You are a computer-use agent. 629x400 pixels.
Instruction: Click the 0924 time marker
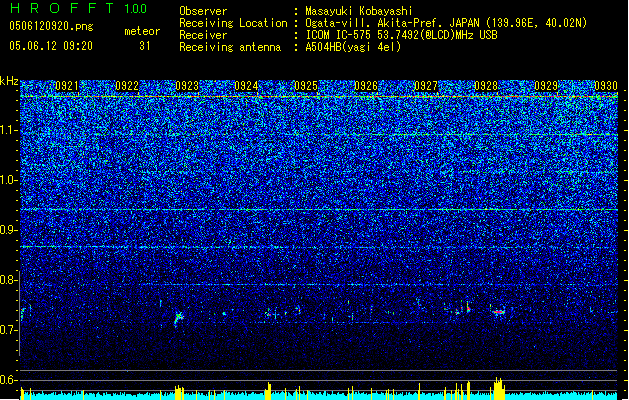click(x=246, y=86)
